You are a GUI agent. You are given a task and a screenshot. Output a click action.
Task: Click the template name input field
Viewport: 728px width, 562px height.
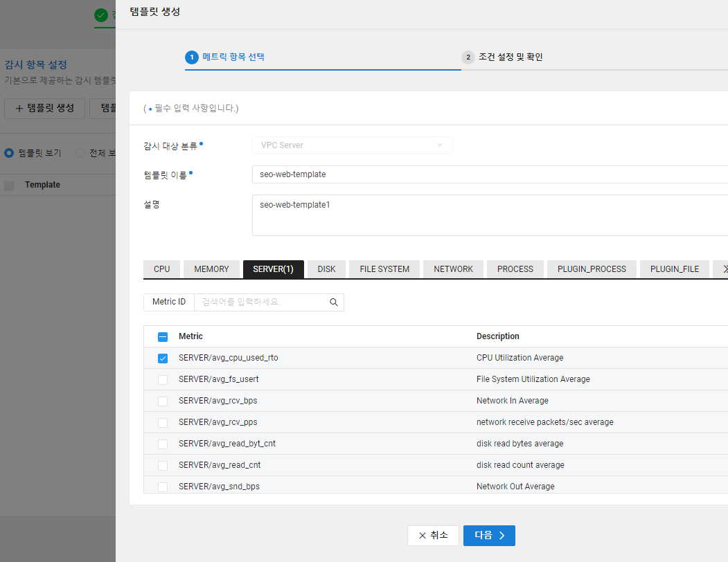(x=490, y=174)
